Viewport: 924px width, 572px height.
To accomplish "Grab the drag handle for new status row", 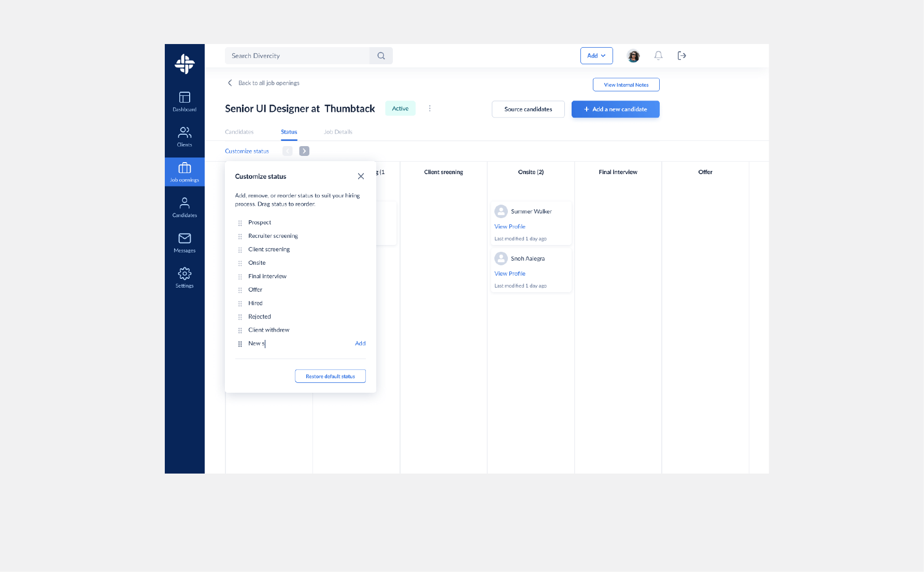I will click(x=240, y=344).
